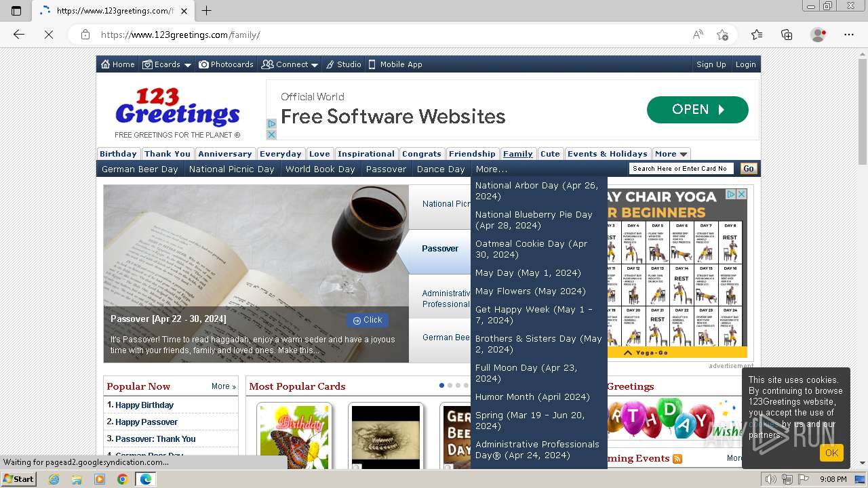The height and width of the screenshot is (488, 868).
Task: Open Edge Settings and more menu
Action: pyautogui.click(x=849, y=35)
